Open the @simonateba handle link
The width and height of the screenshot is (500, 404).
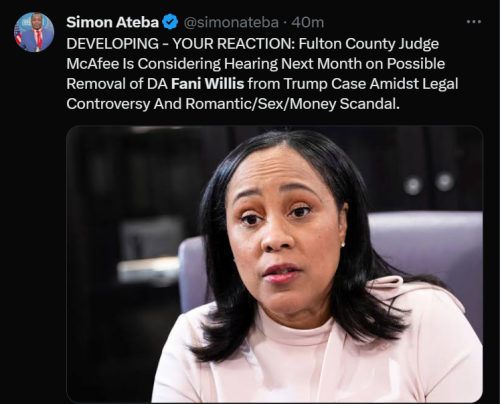tap(231, 23)
